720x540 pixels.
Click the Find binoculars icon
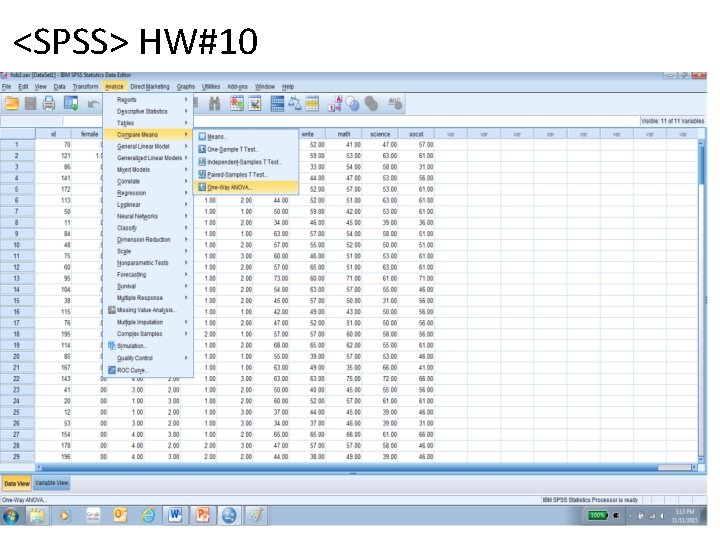pyautogui.click(x=214, y=104)
